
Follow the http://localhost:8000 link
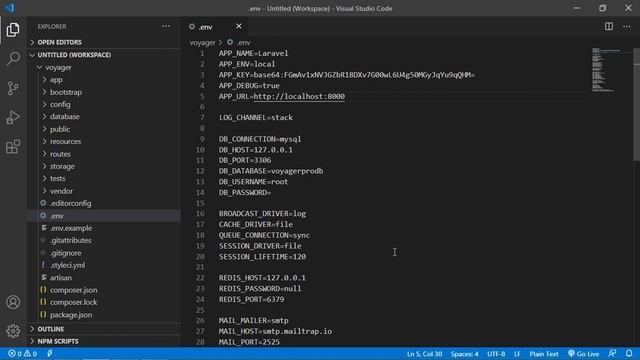click(x=299, y=96)
